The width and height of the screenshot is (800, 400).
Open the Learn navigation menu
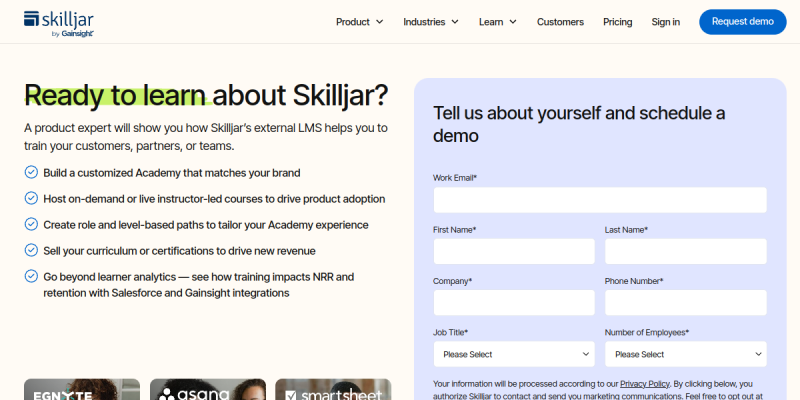coord(498,22)
